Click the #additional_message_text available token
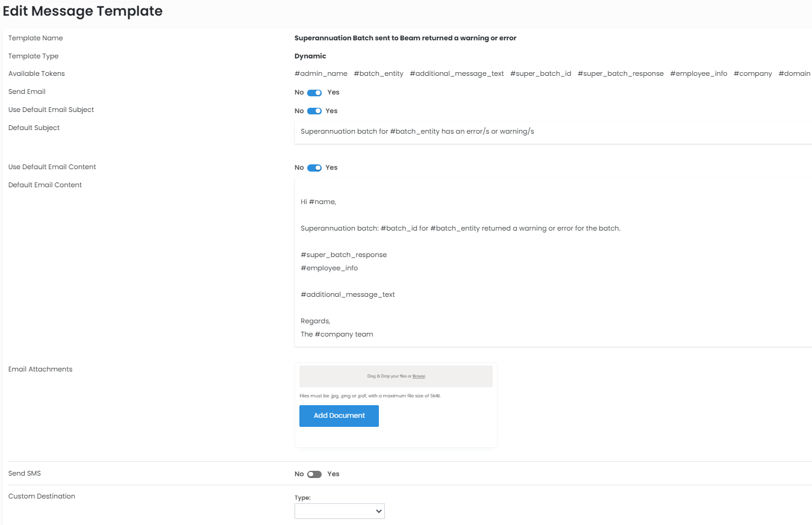This screenshot has height=525, width=812. (457, 73)
